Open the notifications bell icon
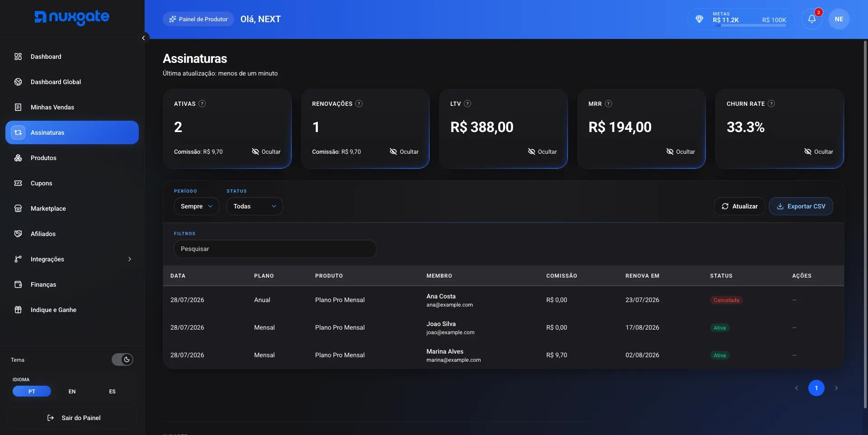Screen dimensions: 868x435 811,19
